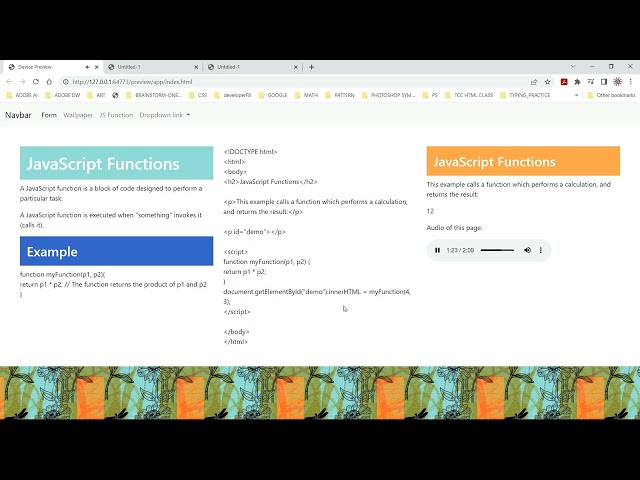640x480 pixels.
Task: Open the Wallpaper nav link
Action: tap(78, 115)
